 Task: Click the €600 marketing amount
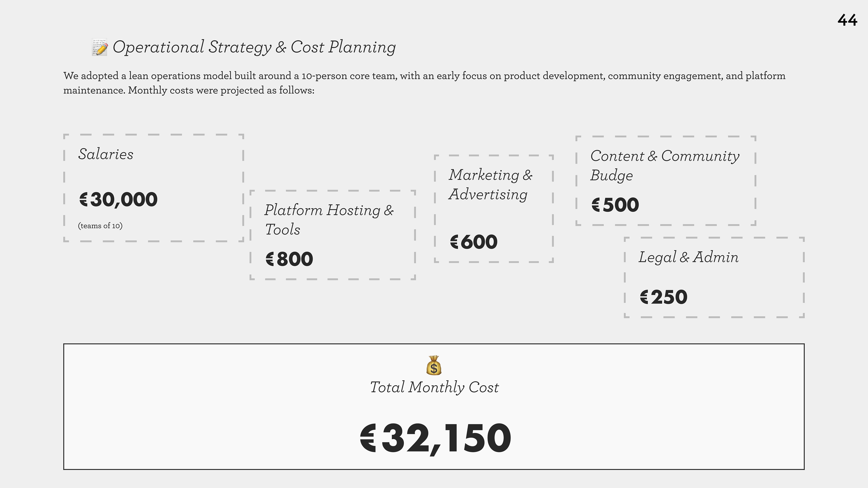tap(474, 242)
